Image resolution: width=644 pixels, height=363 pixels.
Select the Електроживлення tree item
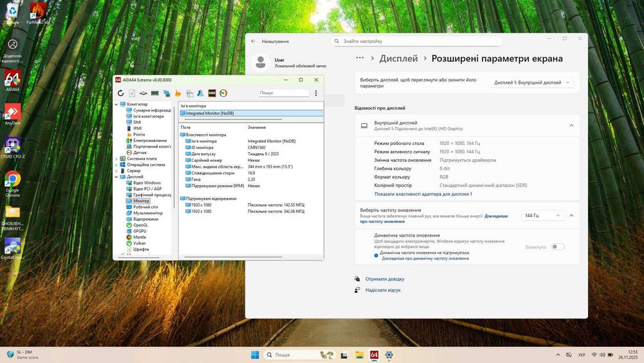[147, 141]
